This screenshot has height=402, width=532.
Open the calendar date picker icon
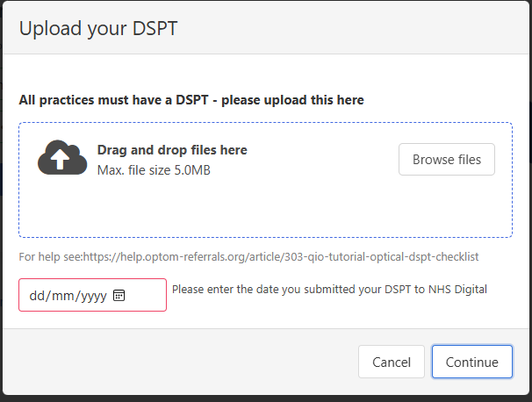click(119, 295)
